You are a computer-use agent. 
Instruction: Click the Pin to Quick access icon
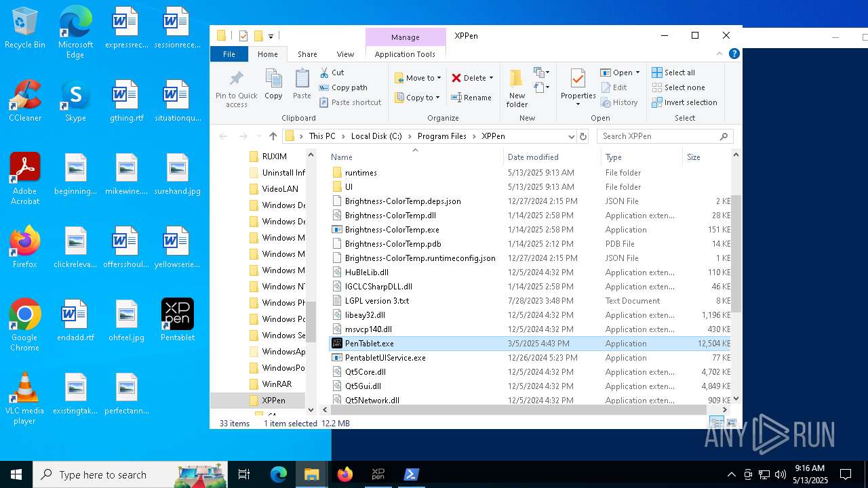tap(237, 89)
